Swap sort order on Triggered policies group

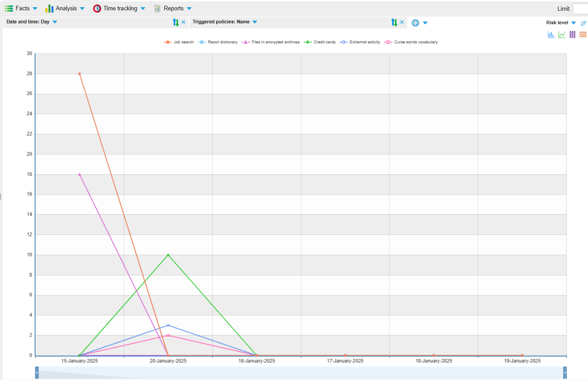(394, 22)
